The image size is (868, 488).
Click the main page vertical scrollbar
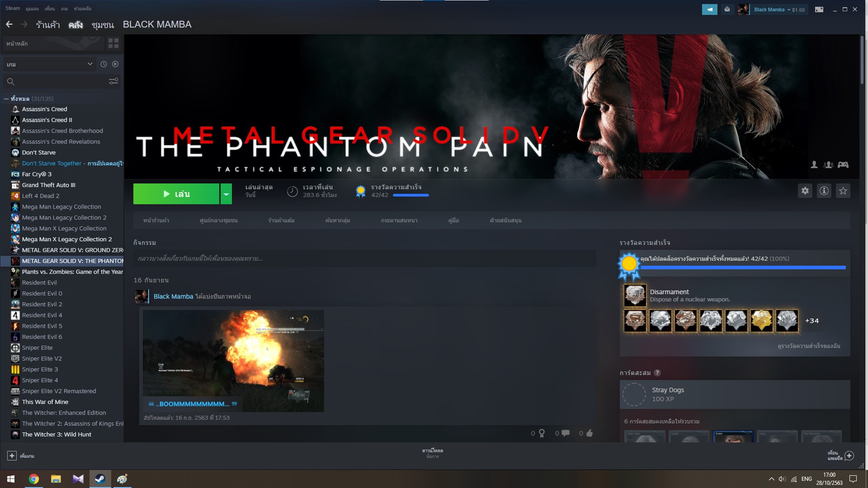pyautogui.click(x=863, y=60)
